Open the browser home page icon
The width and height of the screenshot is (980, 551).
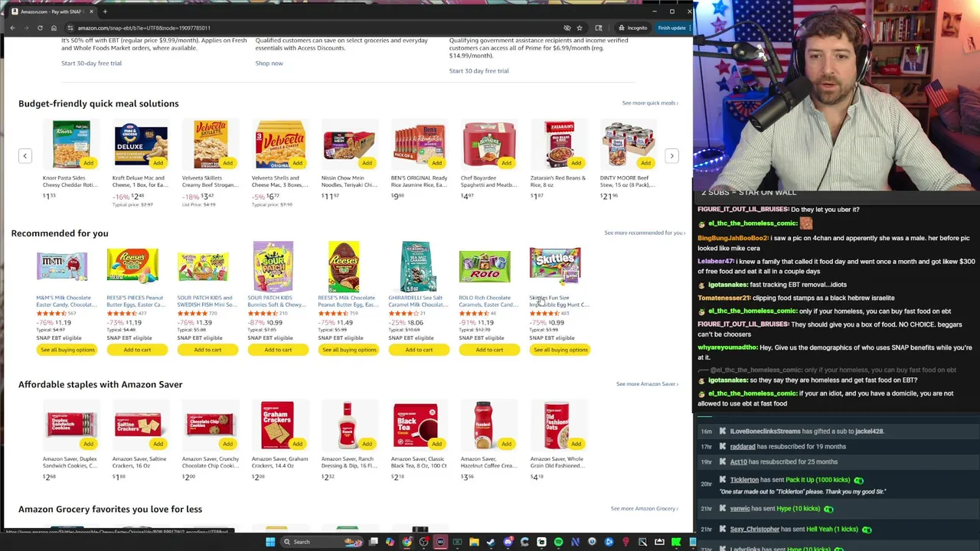click(x=54, y=28)
